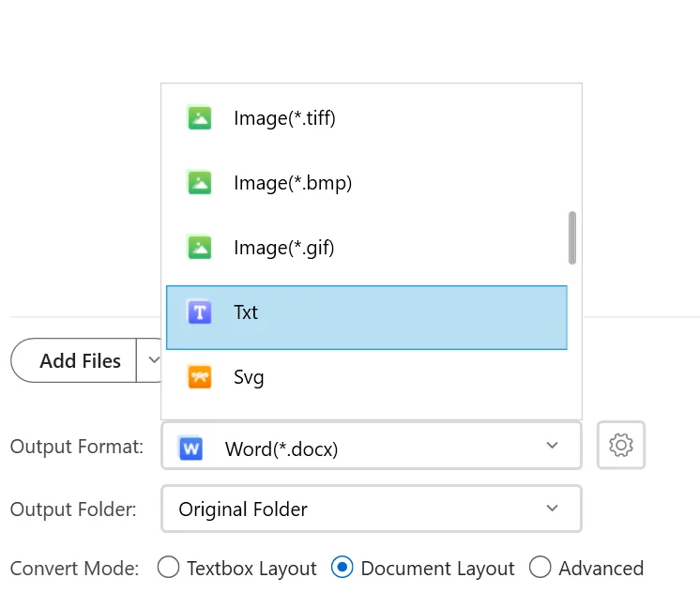Viewport: 700px width, 593px height.
Task: Open the Output Format combo box
Action: 372,446
